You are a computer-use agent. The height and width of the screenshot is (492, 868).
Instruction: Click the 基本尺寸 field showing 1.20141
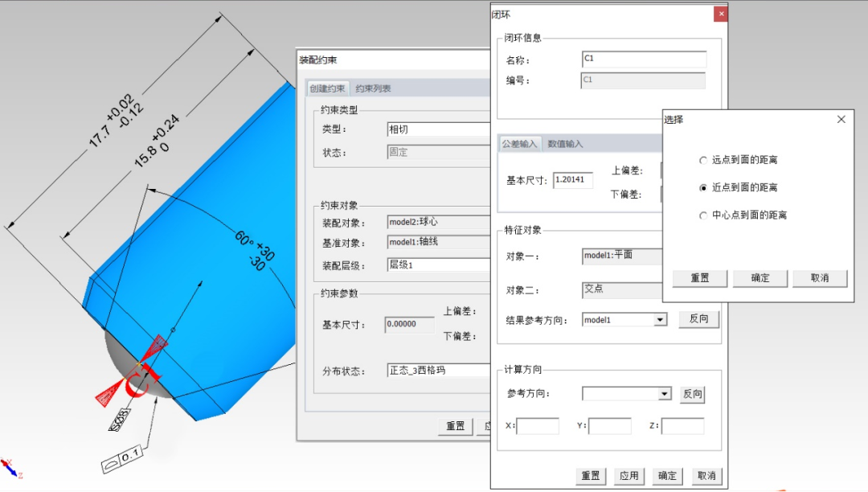[573, 180]
